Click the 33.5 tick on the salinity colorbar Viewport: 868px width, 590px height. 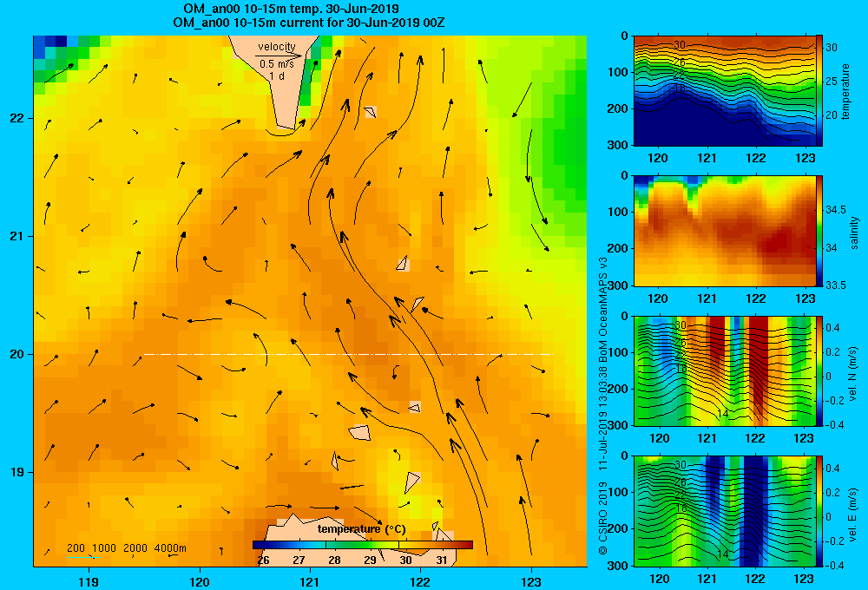835,285
